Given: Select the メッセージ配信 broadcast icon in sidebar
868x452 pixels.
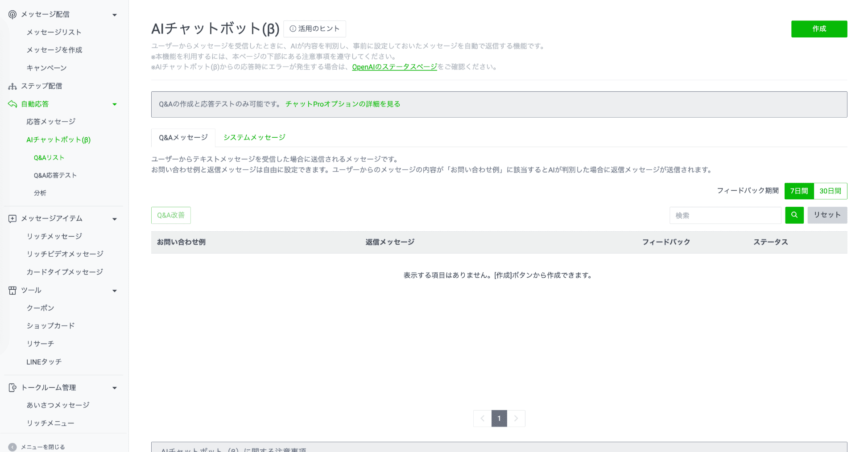Looking at the screenshot, I should (x=12, y=14).
